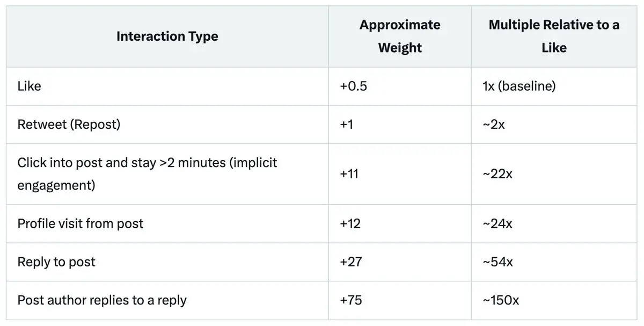Select the Approximate Weight column header
Image resolution: width=644 pixels, height=326 pixels.
pos(400,37)
